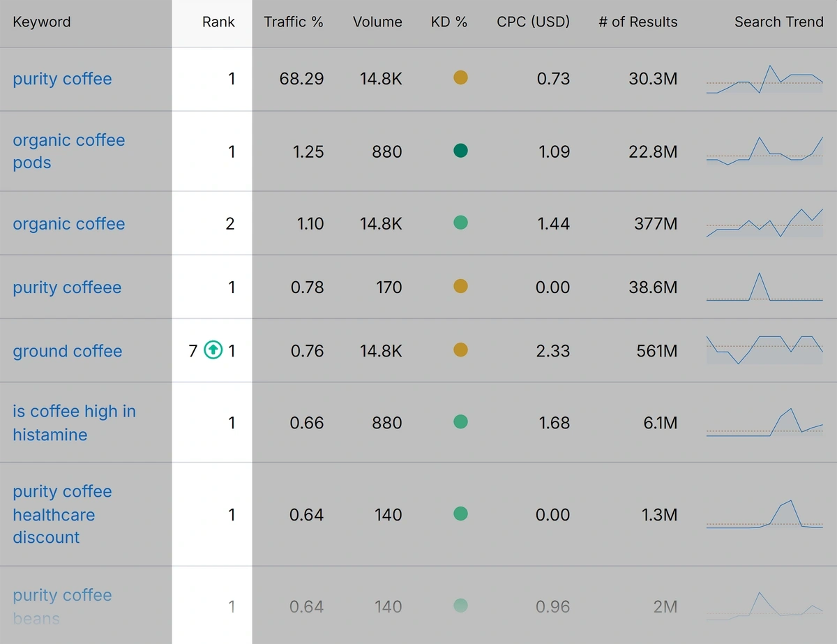View the search trend chart for purity coffee
837x644 pixels.
click(x=764, y=79)
